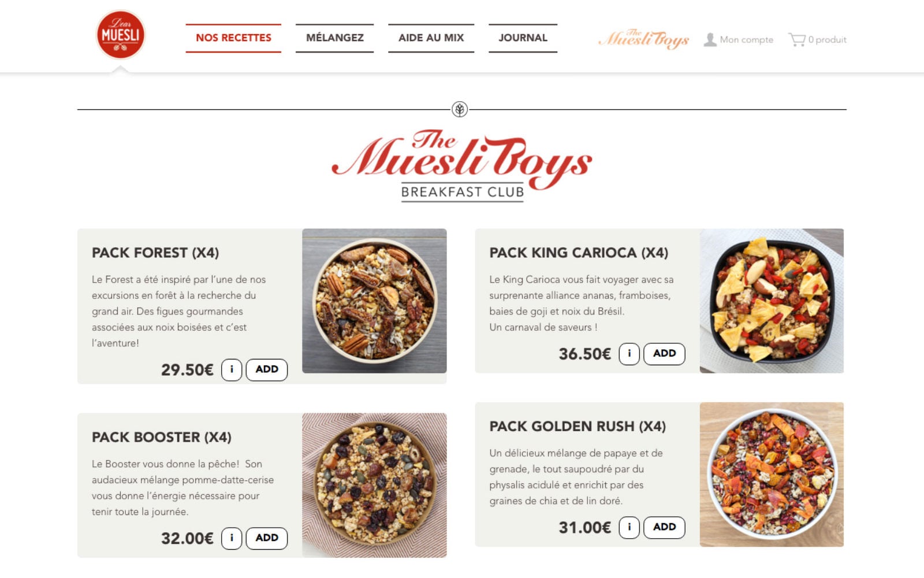Show info for Pack Golden Rush
This screenshot has height=578, width=924.
tap(629, 527)
